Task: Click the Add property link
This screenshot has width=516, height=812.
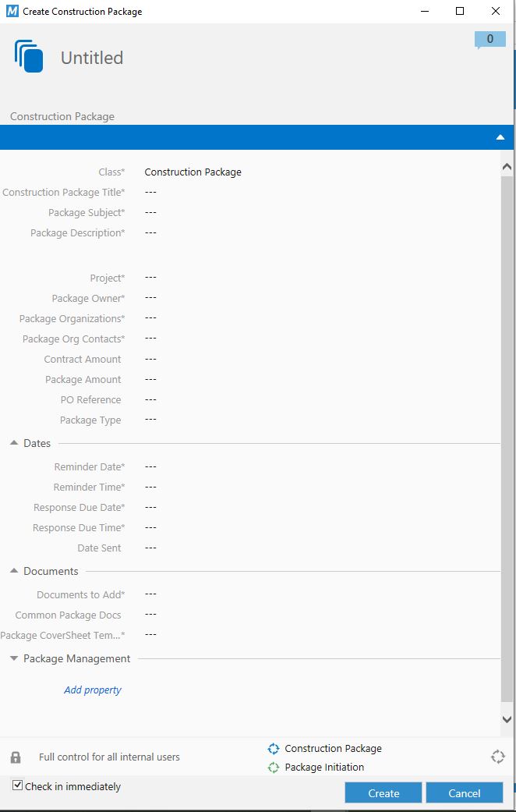Action: [x=93, y=690]
